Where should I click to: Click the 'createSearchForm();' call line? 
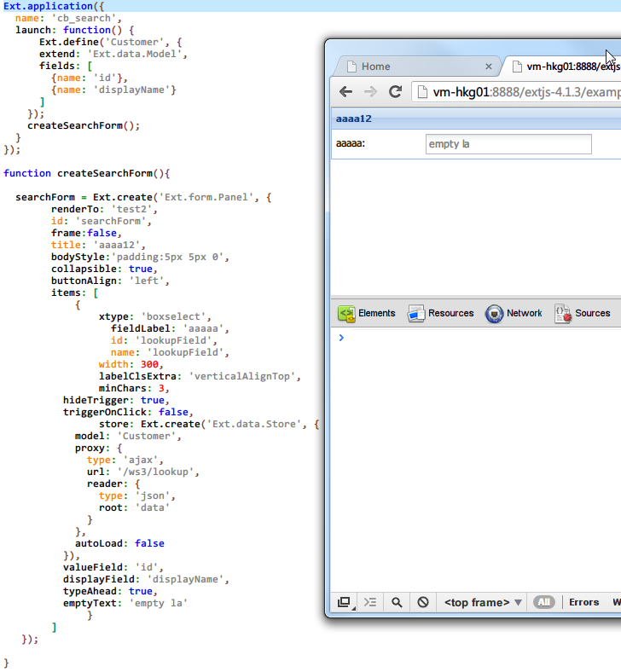pyautogui.click(x=84, y=125)
